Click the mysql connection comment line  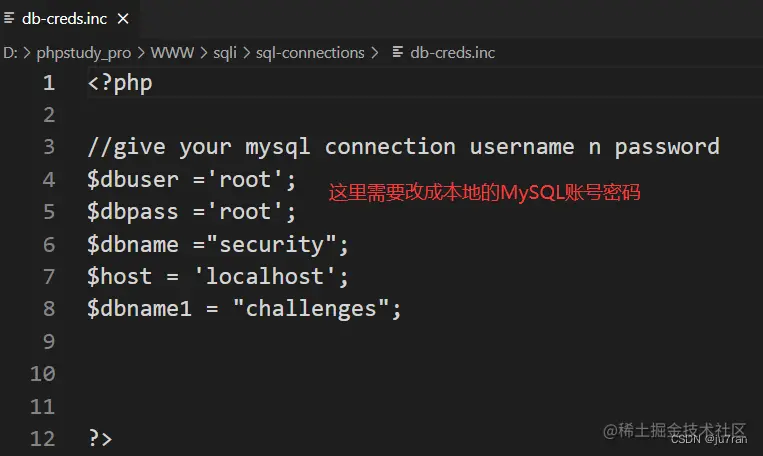(x=403, y=147)
